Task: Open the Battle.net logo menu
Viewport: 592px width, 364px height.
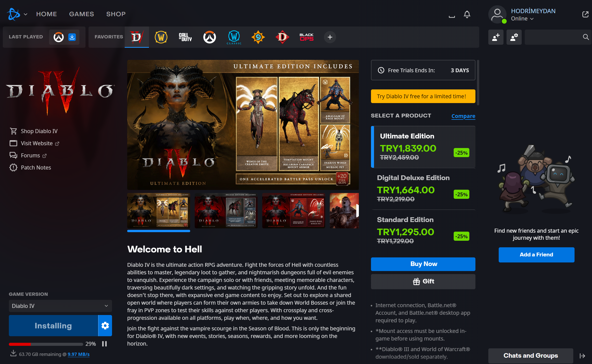Action: (17, 14)
